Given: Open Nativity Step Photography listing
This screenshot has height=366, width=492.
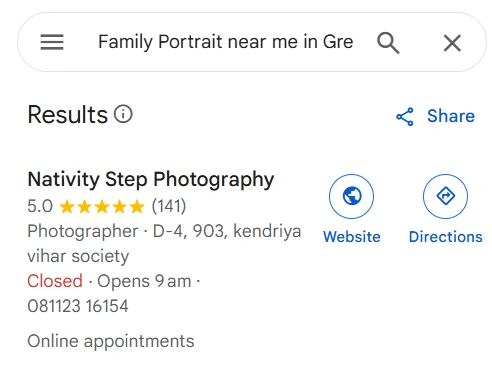Looking at the screenshot, I should (151, 180).
